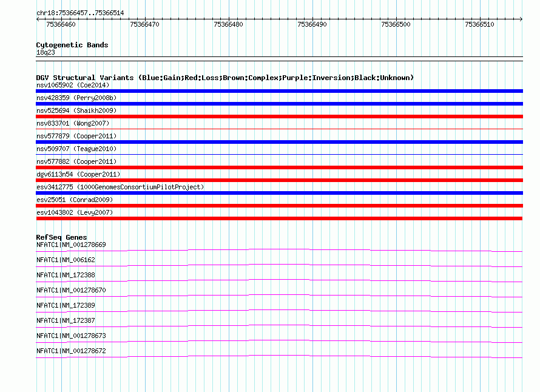The width and height of the screenshot is (540, 392).
Task: Select the RefSeq Genes track title
Action: tap(61, 237)
